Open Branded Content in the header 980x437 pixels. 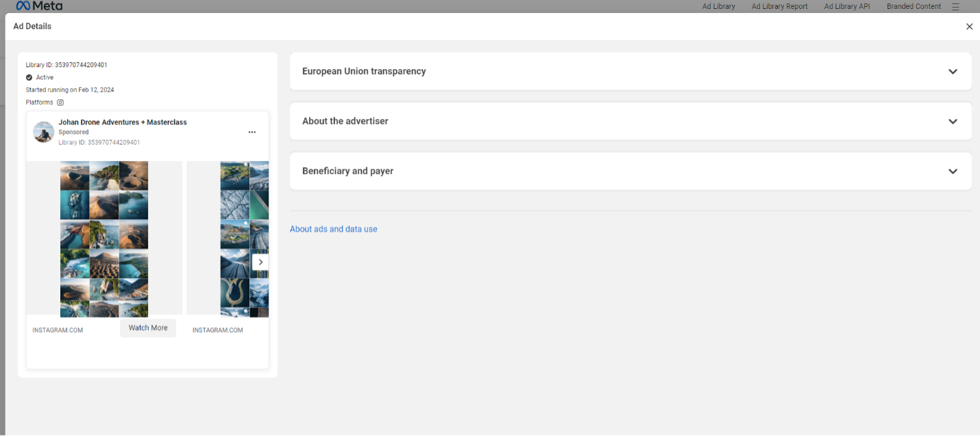pos(914,6)
